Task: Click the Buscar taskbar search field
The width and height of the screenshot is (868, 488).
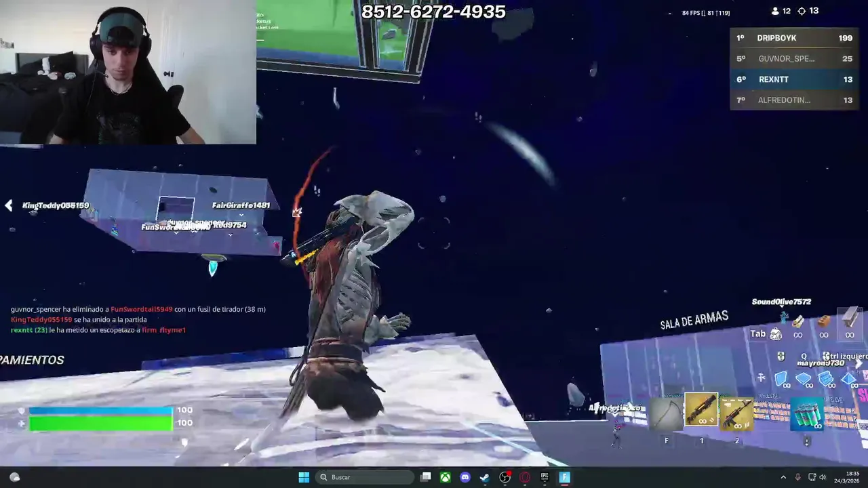Action: [365, 477]
